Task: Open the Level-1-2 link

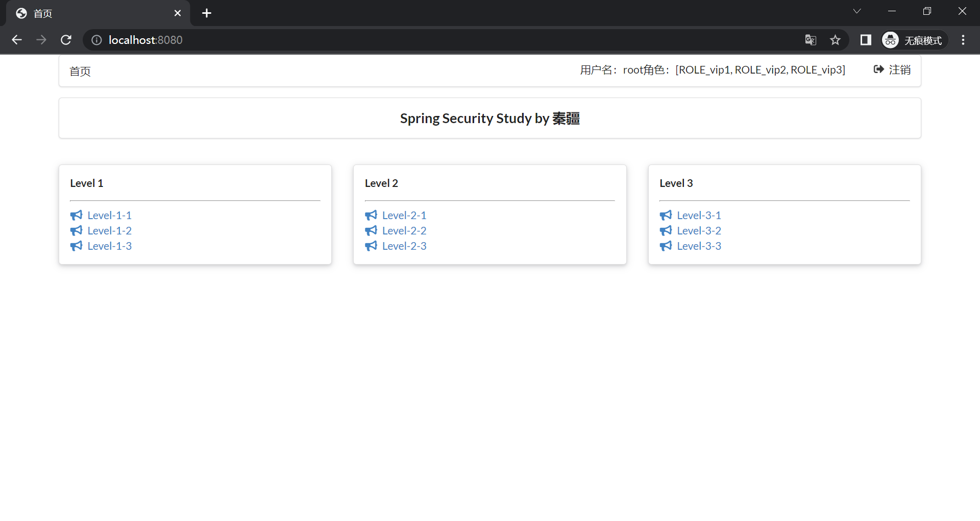Action: point(109,230)
